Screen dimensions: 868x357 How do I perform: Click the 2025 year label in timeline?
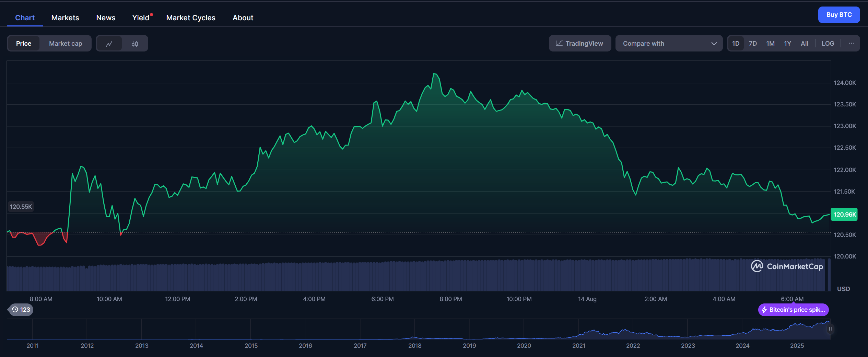pos(797,346)
